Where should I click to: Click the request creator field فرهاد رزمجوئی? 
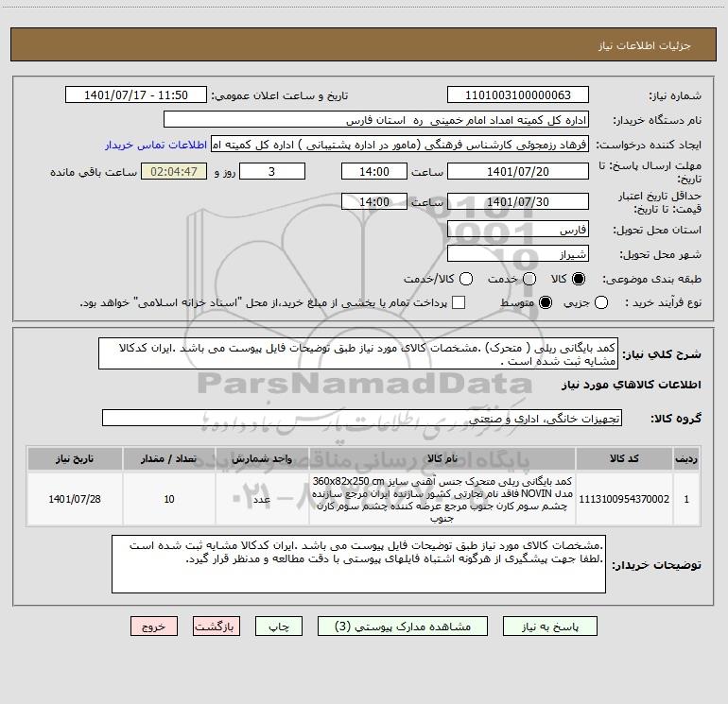tap(400, 145)
